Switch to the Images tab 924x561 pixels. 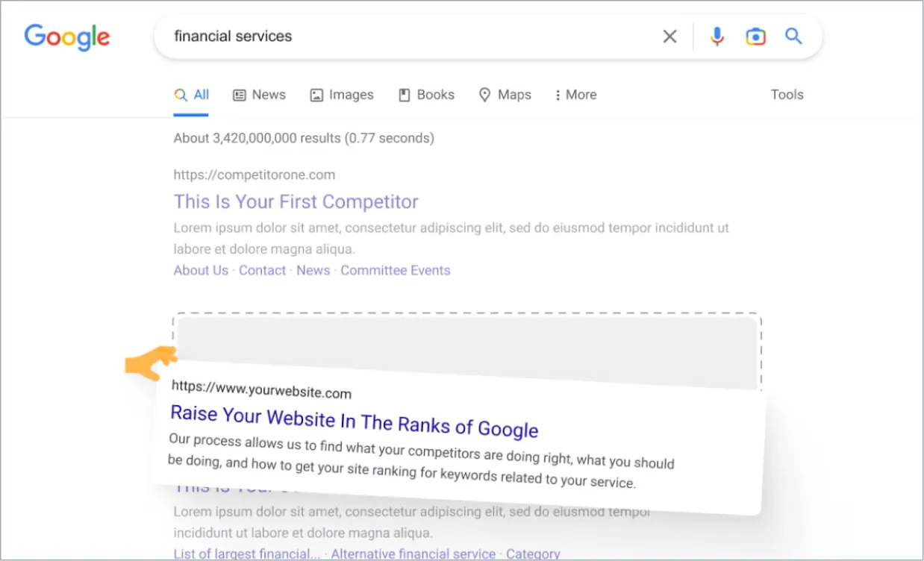342,95
